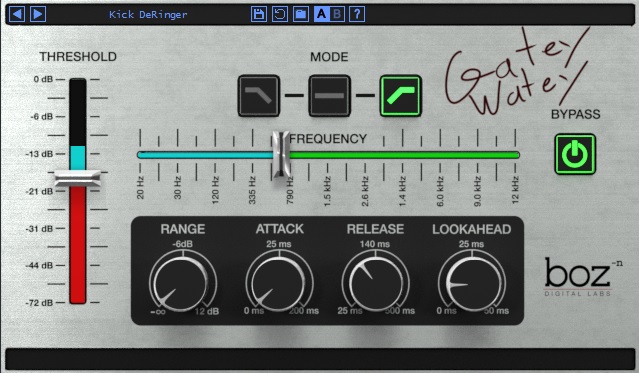
Task: Switch to preset state B
Action: tap(337, 14)
